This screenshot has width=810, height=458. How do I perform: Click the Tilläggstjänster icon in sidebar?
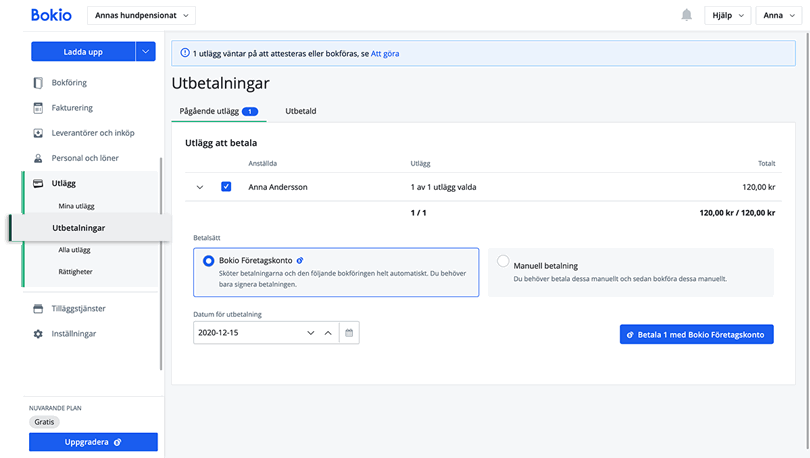(x=38, y=309)
